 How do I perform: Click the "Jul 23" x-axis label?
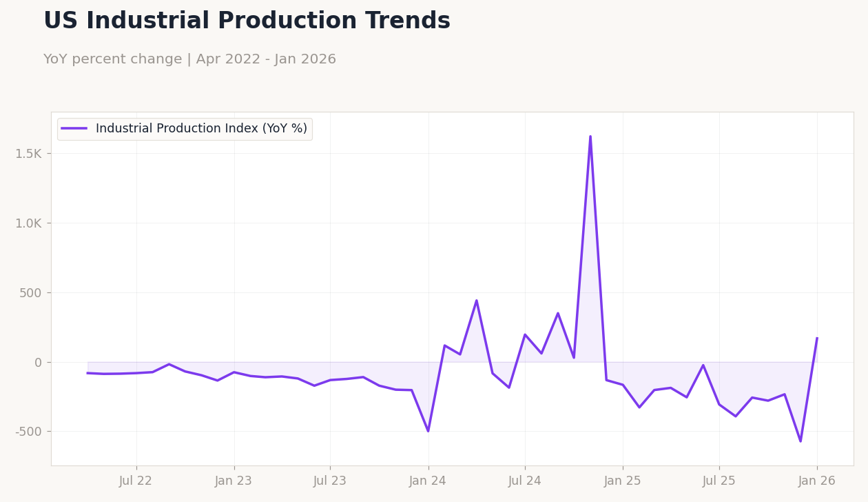(330, 481)
